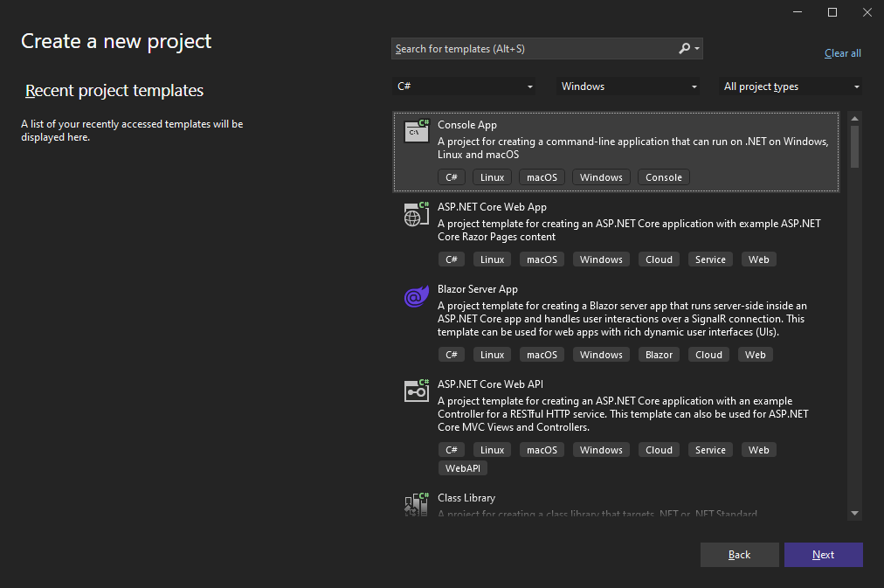Click the Cloud tag under ASP.NET Core Web API
Image resolution: width=884 pixels, height=588 pixels.
(x=659, y=450)
